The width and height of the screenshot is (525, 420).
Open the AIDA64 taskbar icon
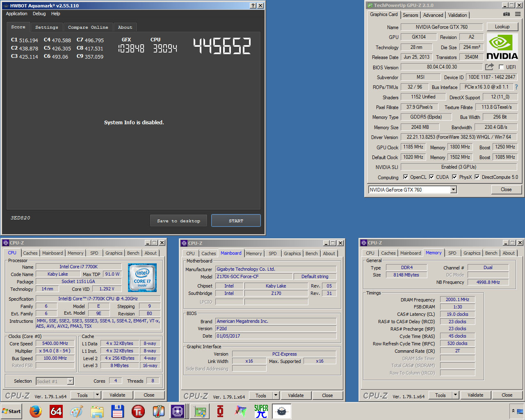pyautogui.click(x=56, y=411)
